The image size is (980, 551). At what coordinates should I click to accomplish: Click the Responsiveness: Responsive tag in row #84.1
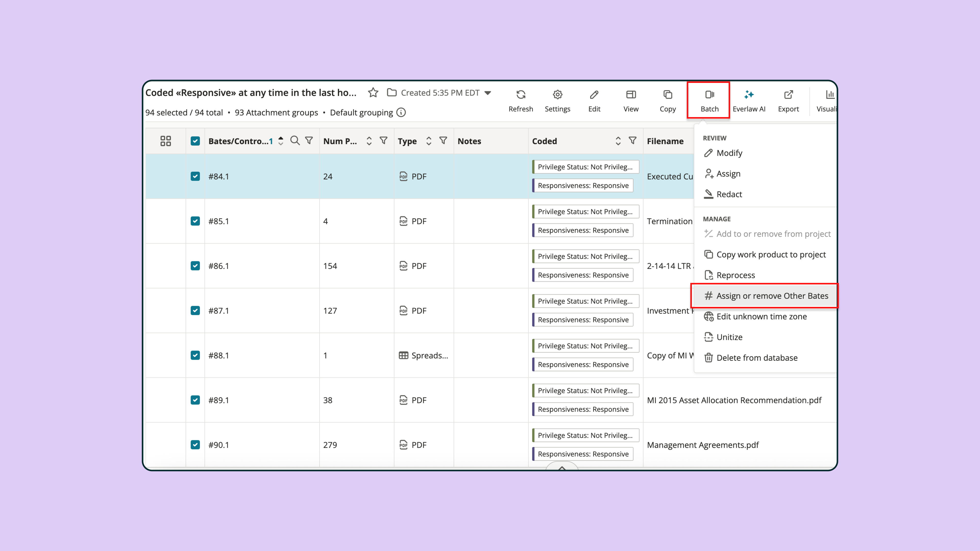coord(583,185)
